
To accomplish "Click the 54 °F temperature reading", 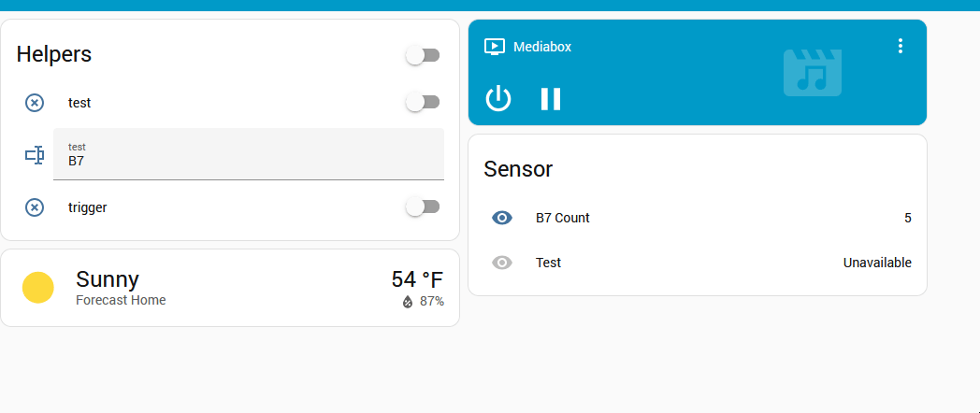I will click(x=417, y=279).
